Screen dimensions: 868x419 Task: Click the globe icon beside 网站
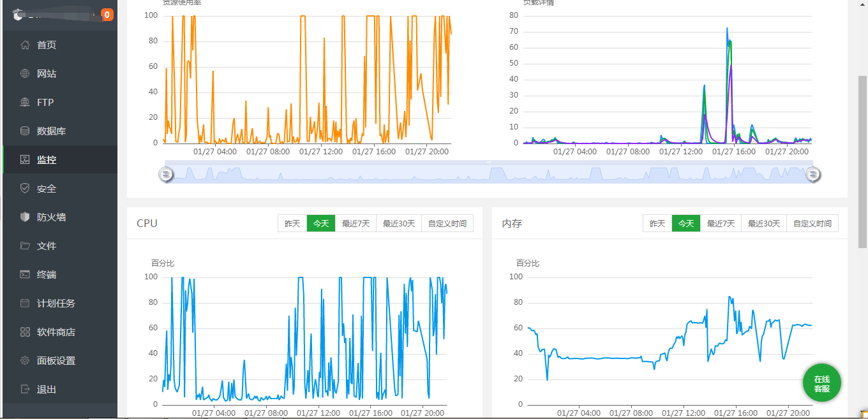(x=25, y=73)
